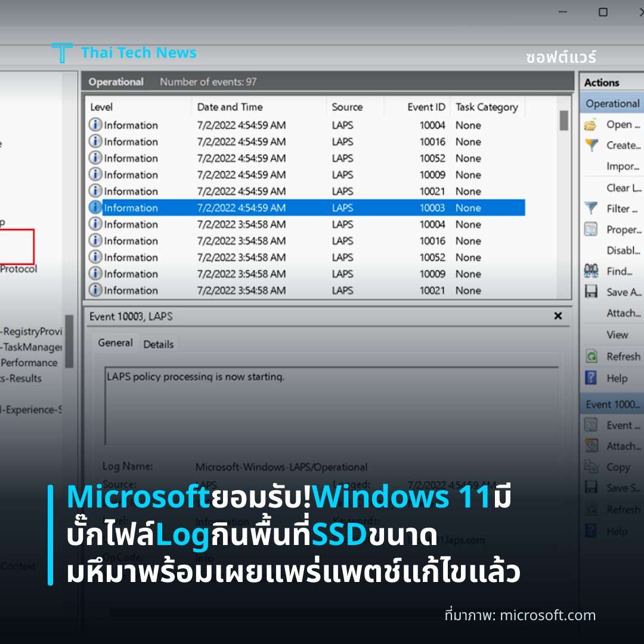Click the Find binoculars icon
644x644 pixels.
coord(590,271)
